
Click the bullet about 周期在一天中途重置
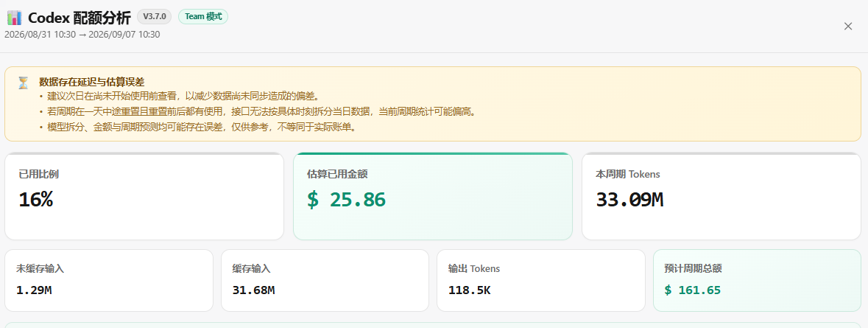click(258, 111)
